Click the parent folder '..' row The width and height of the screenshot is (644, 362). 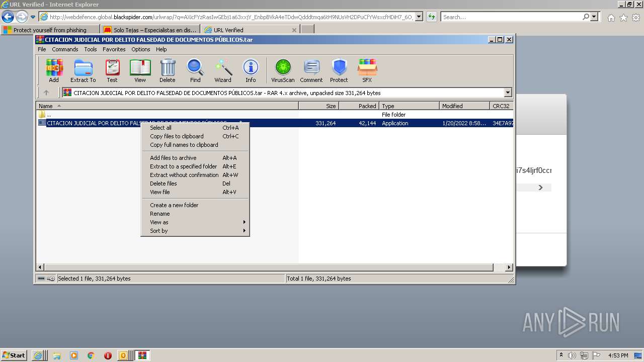275,115
